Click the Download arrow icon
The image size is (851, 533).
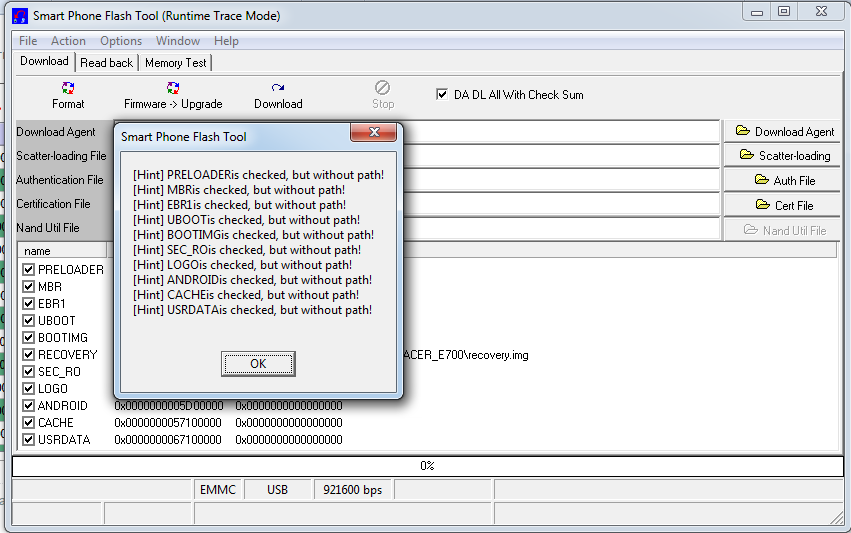pos(278,87)
